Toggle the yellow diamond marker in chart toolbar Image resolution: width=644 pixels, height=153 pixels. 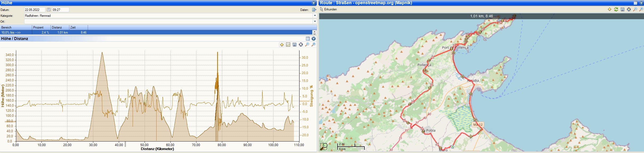(x=282, y=45)
